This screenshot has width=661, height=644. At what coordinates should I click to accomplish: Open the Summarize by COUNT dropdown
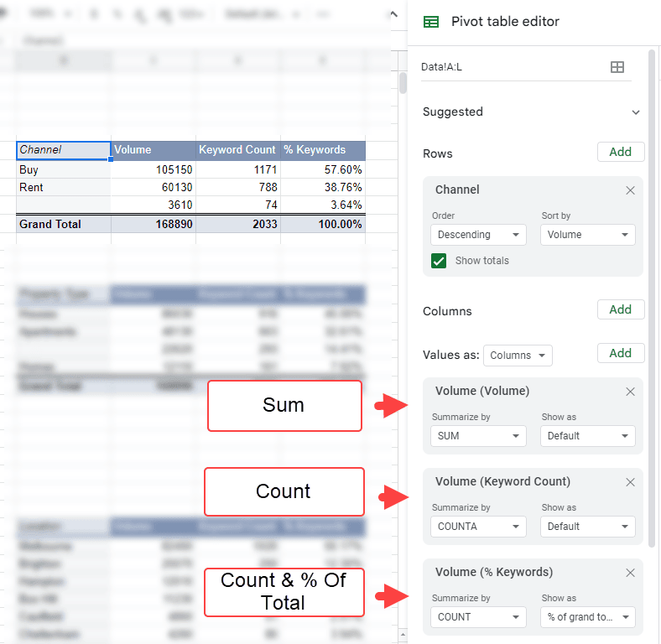[478, 617]
